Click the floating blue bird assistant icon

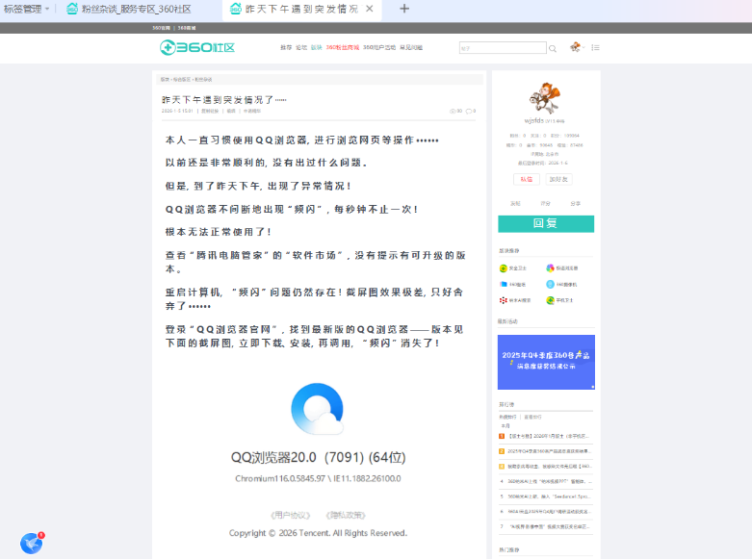[x=32, y=544]
